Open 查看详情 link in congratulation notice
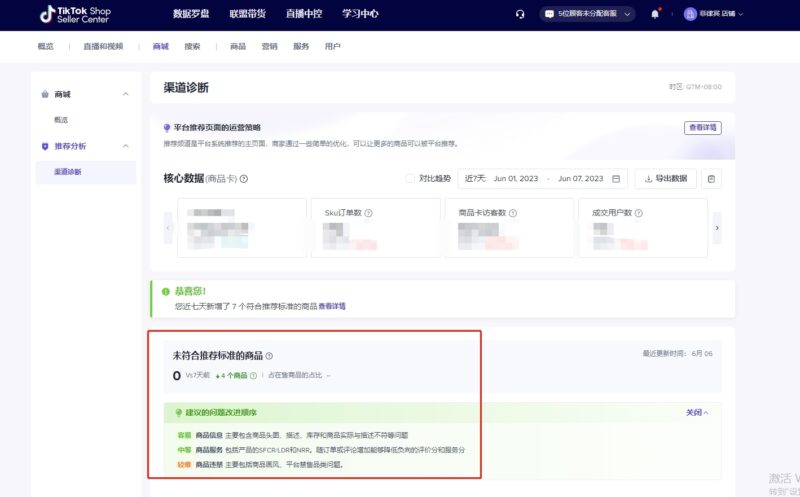The height and width of the screenshot is (497, 800). [332, 306]
